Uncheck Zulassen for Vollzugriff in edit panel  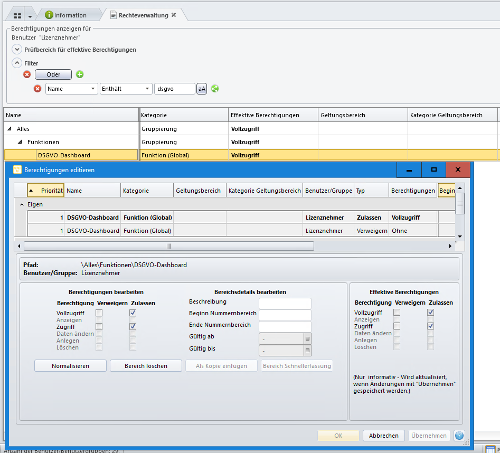coord(133,313)
